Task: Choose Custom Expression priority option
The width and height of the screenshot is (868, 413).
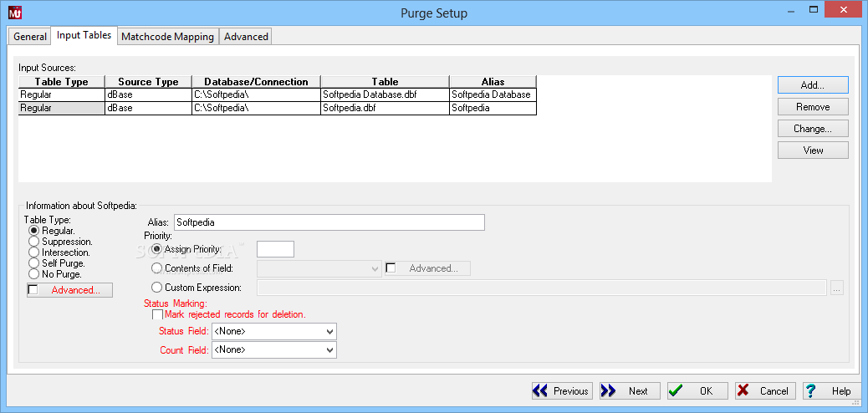Action: click(x=156, y=288)
